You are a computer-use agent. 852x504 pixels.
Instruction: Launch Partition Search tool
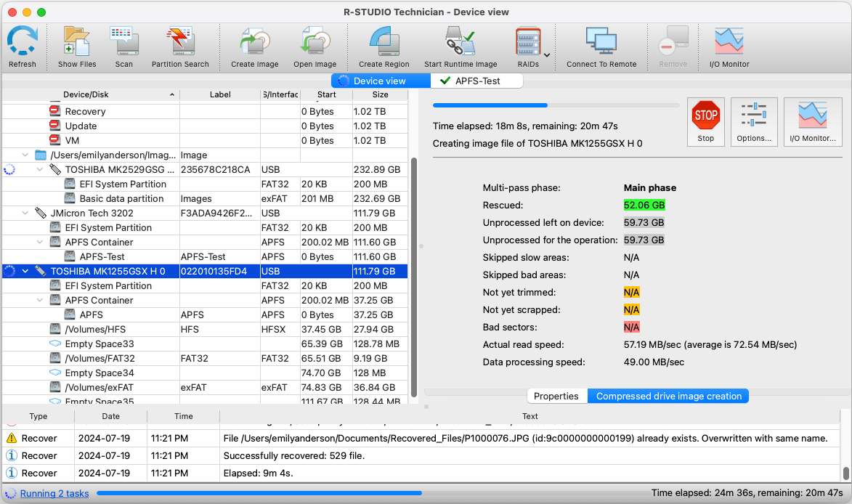[x=180, y=47]
